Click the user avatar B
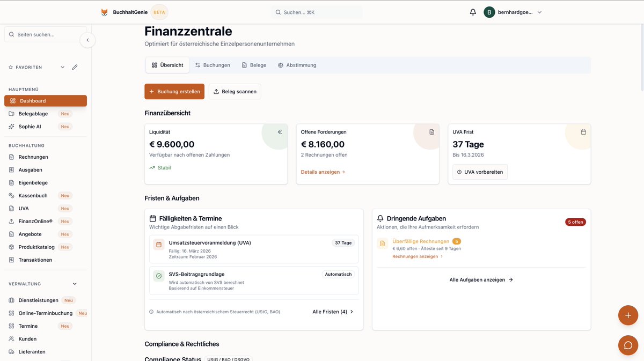This screenshot has height=361, width=644. pyautogui.click(x=489, y=12)
